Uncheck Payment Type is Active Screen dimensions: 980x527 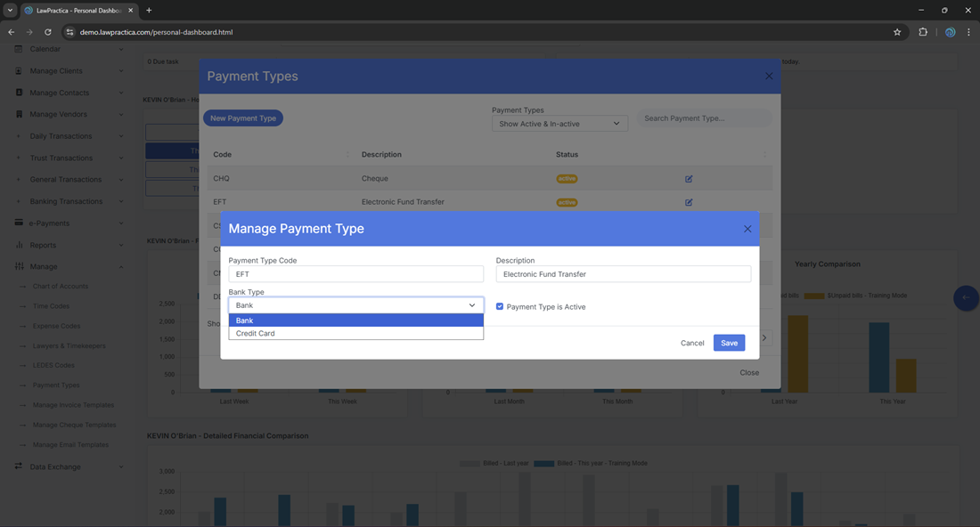(500, 306)
